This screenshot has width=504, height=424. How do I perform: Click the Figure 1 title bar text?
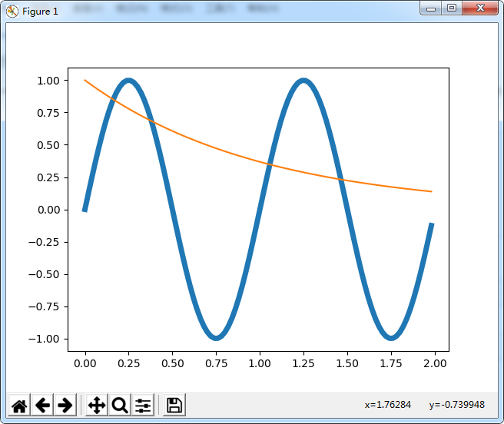[40, 12]
